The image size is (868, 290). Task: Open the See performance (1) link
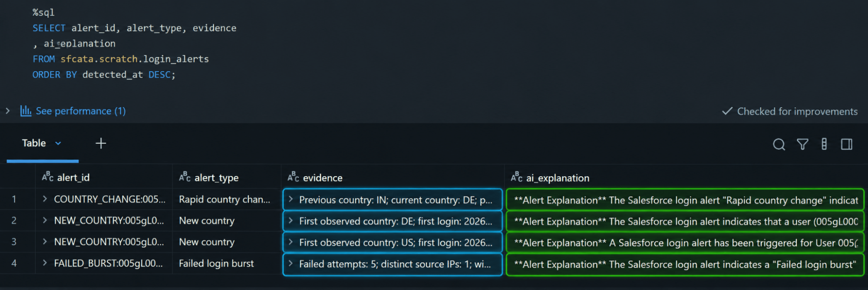[81, 111]
